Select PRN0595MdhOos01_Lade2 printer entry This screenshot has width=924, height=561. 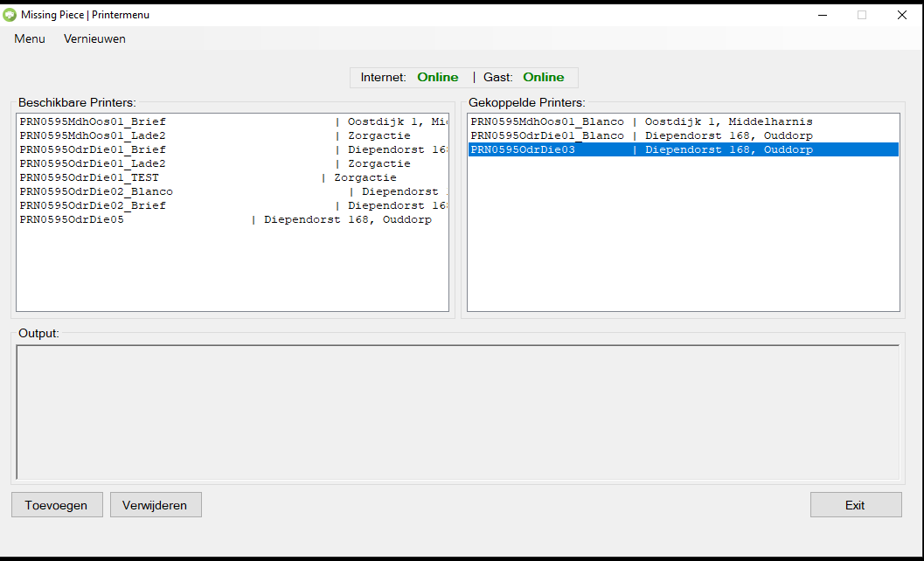tap(93, 136)
